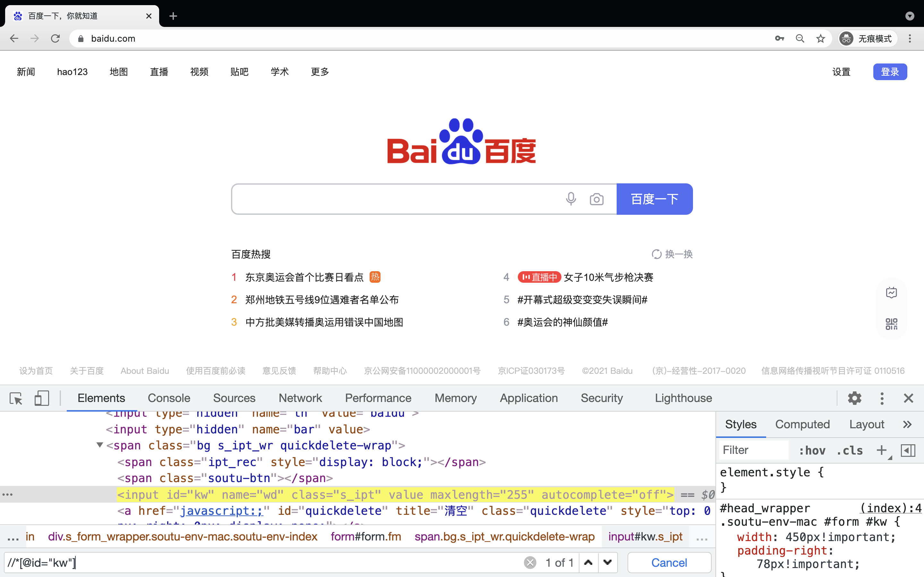924x577 pixels.
Task: Toggle the device toolbar icon
Action: [41, 397]
